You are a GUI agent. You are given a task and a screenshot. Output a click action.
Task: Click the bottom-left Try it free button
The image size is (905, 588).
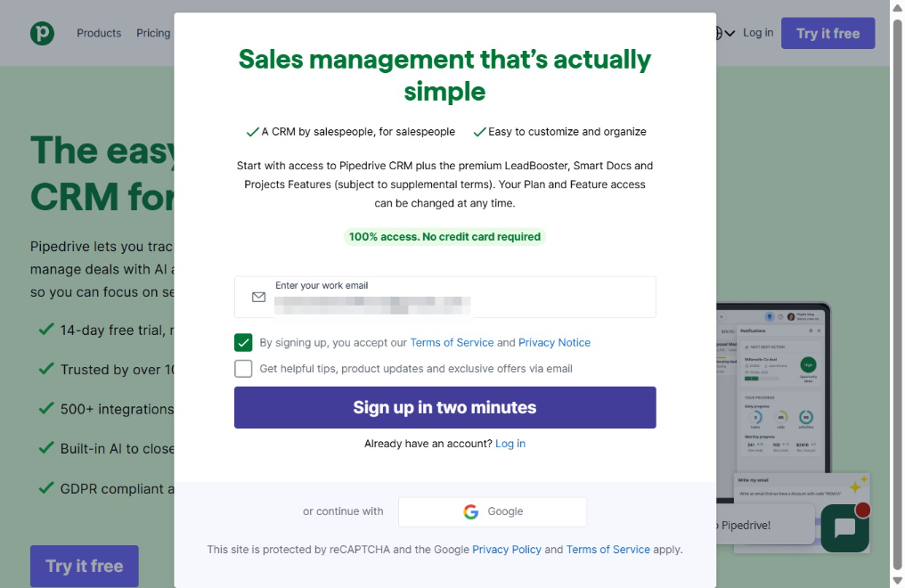click(85, 566)
